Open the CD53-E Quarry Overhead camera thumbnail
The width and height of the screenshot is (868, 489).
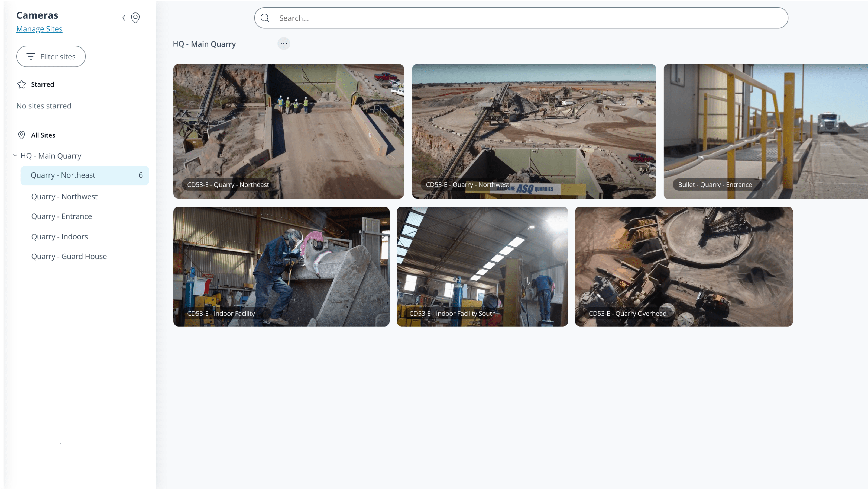(684, 266)
